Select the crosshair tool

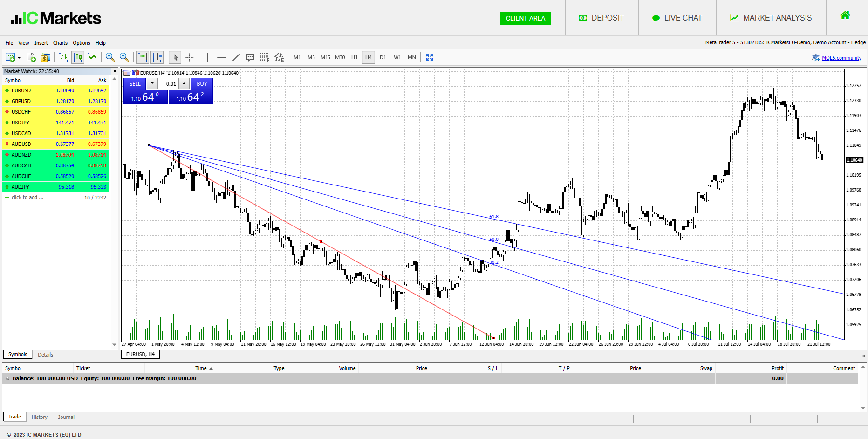tap(189, 57)
